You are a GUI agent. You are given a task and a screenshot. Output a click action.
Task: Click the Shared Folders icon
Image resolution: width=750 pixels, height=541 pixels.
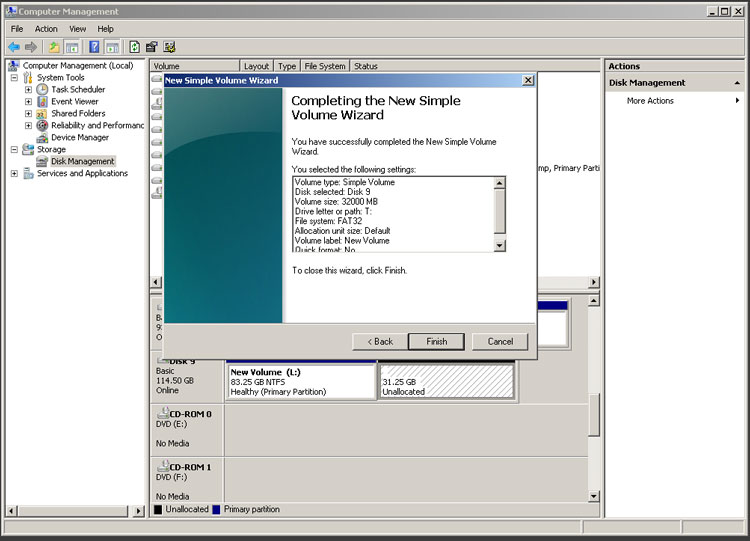[42, 113]
